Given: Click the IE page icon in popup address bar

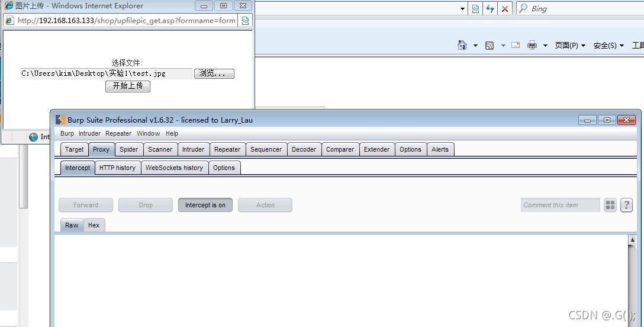Looking at the screenshot, I should [9, 21].
